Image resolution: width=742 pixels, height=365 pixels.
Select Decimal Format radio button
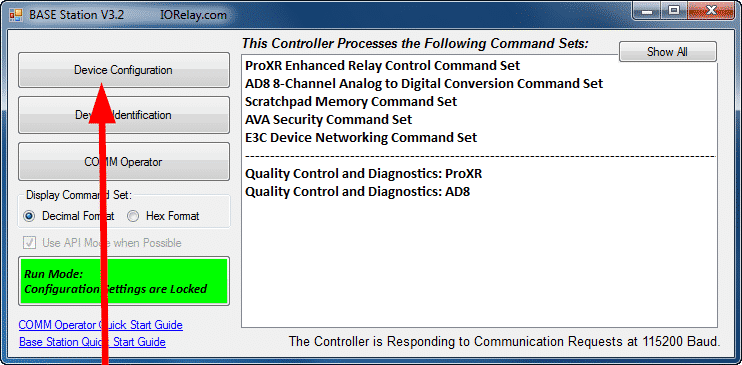point(29,216)
